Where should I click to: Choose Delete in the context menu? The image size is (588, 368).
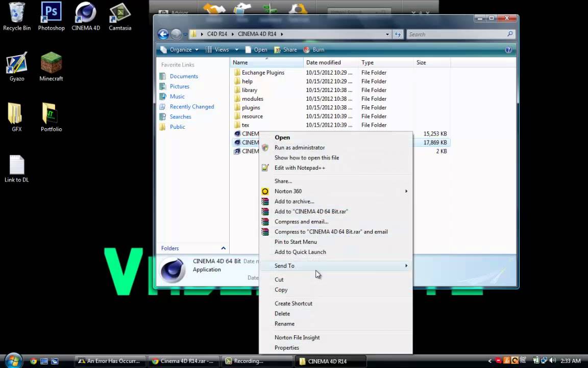(x=336, y=313)
